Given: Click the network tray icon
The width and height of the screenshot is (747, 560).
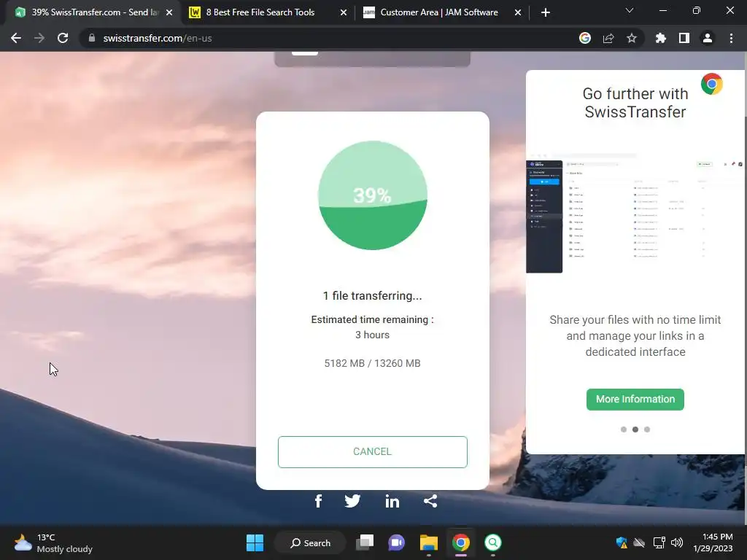Looking at the screenshot, I should point(659,542).
